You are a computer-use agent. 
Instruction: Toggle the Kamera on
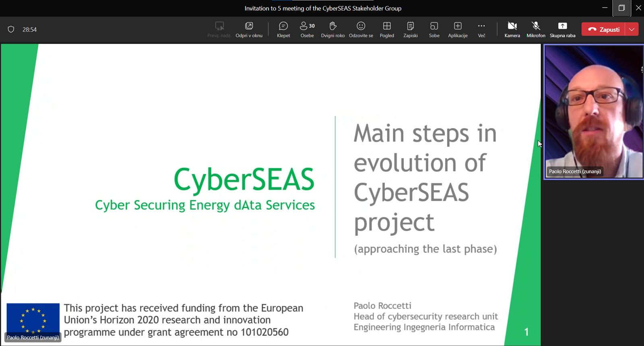point(512,30)
